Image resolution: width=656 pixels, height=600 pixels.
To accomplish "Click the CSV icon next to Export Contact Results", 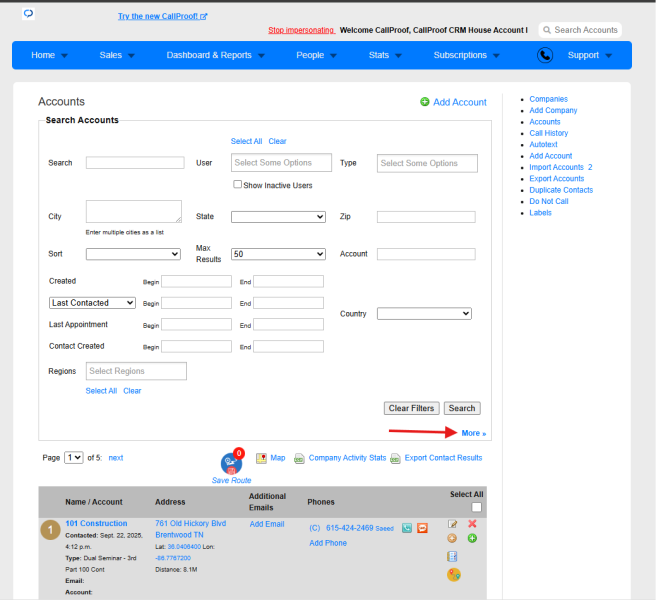I will pos(395,459).
